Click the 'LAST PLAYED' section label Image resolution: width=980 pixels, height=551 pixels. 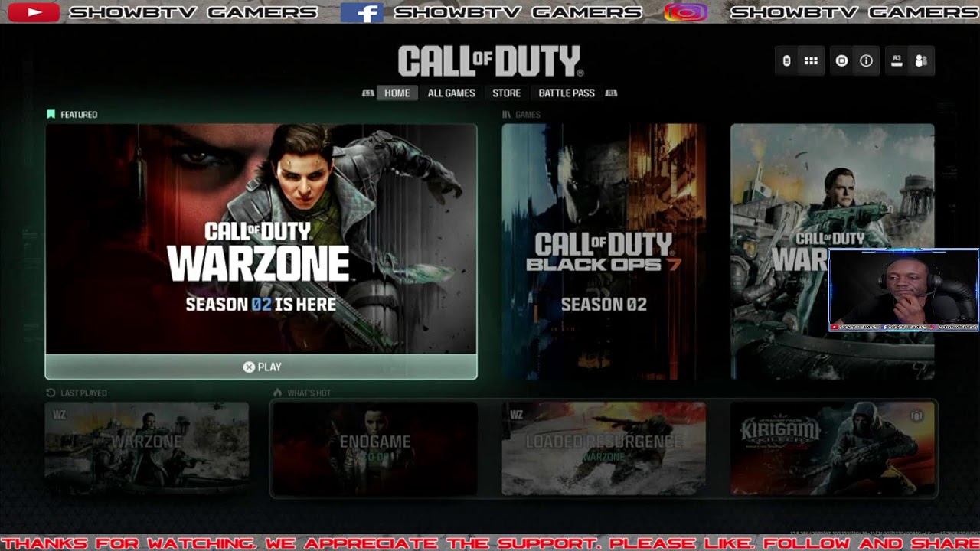click(x=83, y=393)
